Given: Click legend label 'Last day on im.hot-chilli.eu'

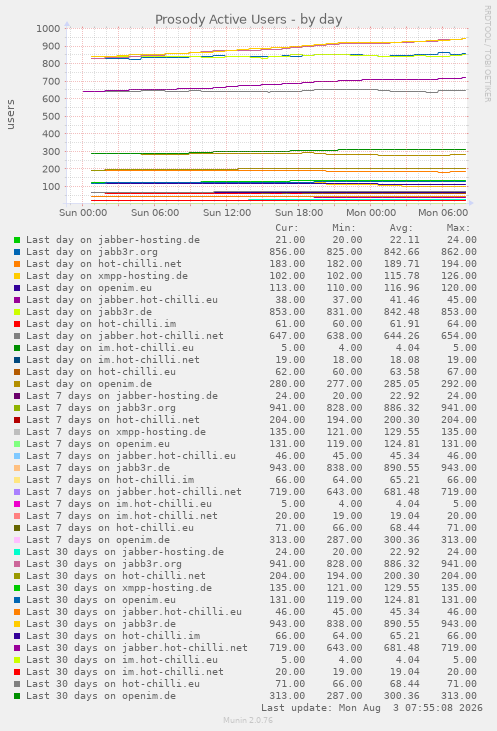Looking at the screenshot, I should pyautogui.click(x=110, y=348).
